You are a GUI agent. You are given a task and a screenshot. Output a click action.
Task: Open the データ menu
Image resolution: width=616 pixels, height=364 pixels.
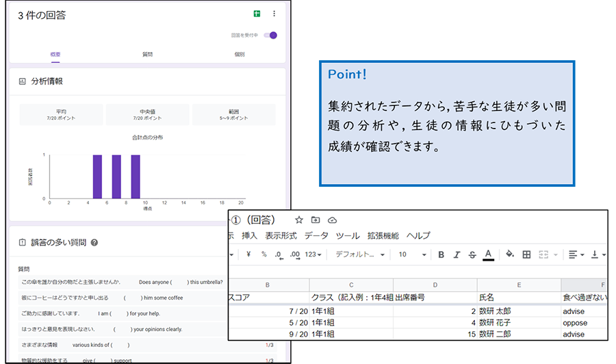point(316,235)
